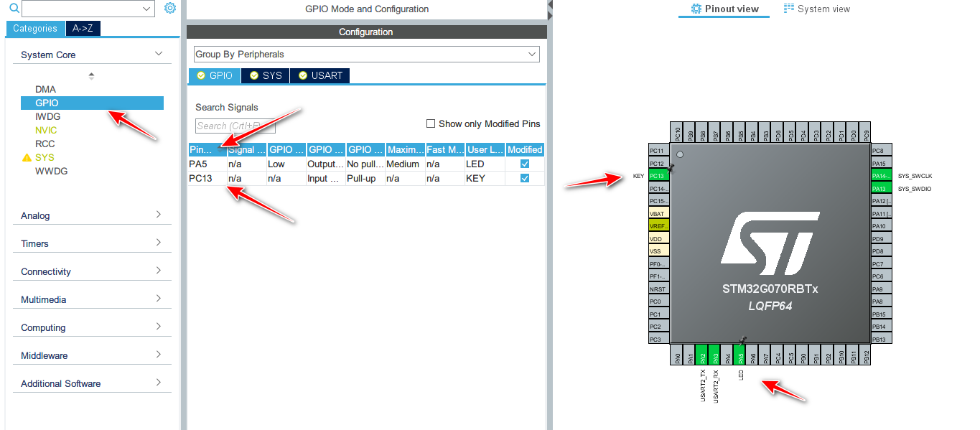Click the green check icon on SYS tab

point(253,75)
